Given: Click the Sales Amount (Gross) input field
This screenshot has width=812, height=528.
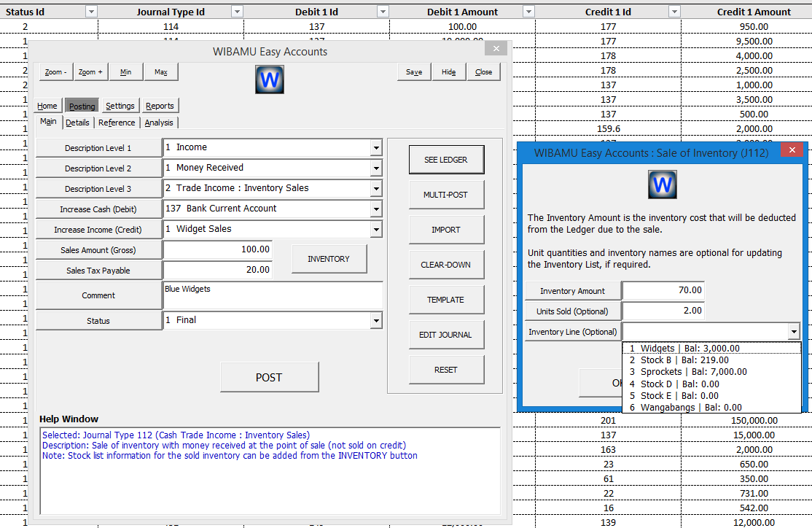Looking at the screenshot, I should 218,249.
